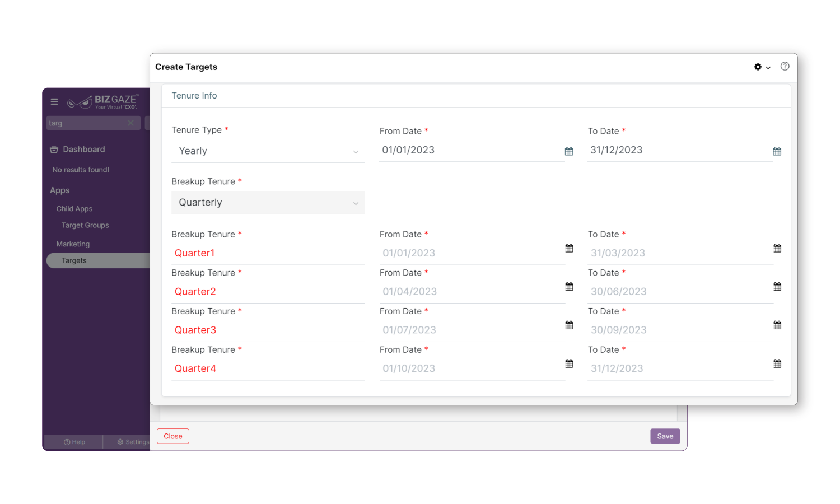Click the Quarter2 breakup tenure field
The image size is (840, 504).
(x=268, y=292)
